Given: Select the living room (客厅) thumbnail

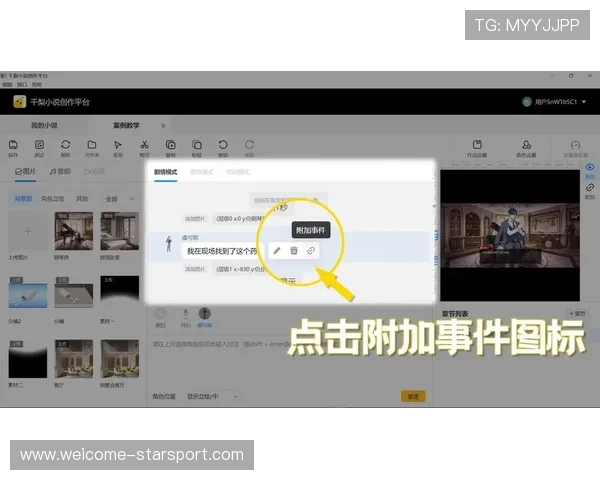Looking at the screenshot, I should 74,359.
